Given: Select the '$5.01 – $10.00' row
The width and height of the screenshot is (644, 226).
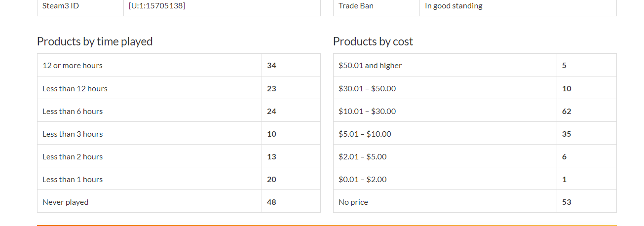Looking at the screenshot, I should pyautogui.click(x=365, y=134).
